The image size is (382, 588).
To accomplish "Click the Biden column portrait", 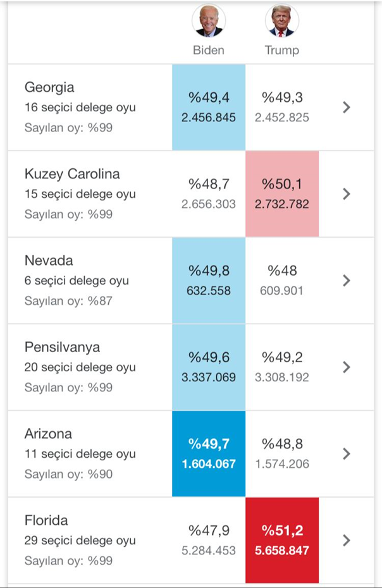I will tap(209, 21).
